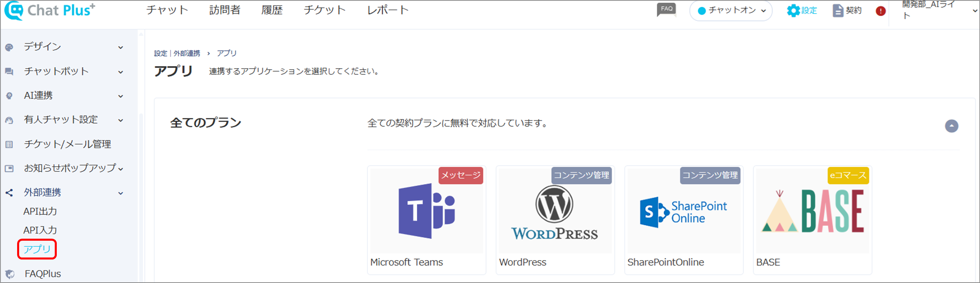Click the お知らせポップアップ window icon
The height and width of the screenshot is (283, 980).
click(x=9, y=169)
